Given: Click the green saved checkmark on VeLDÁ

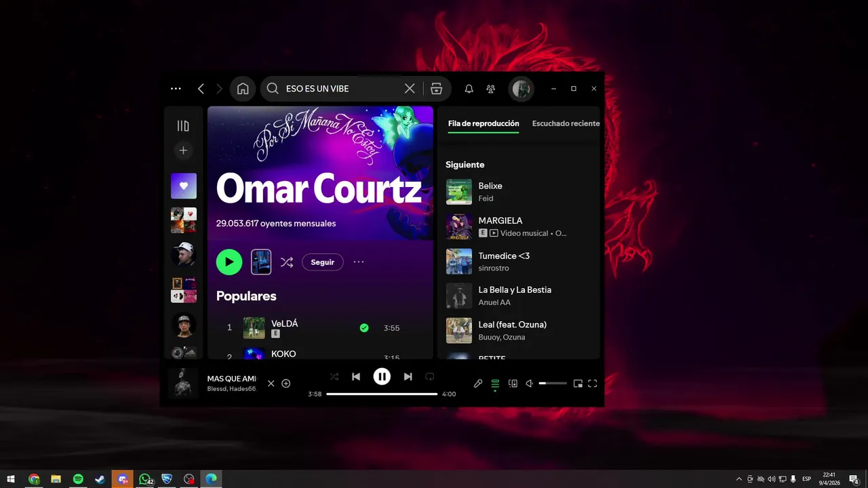Looking at the screenshot, I should coord(364,328).
